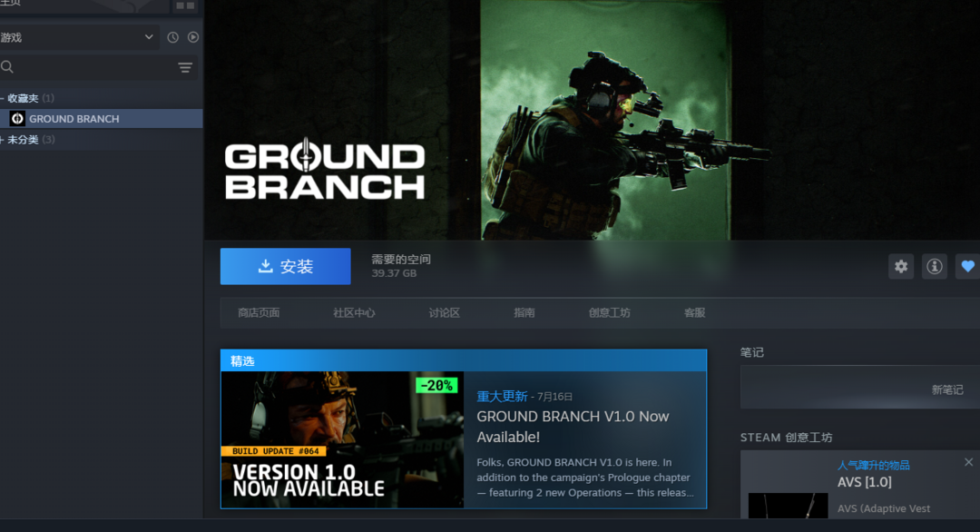This screenshot has height=532, width=980.
Task: Click the 笔记 section heading
Action: tap(752, 352)
